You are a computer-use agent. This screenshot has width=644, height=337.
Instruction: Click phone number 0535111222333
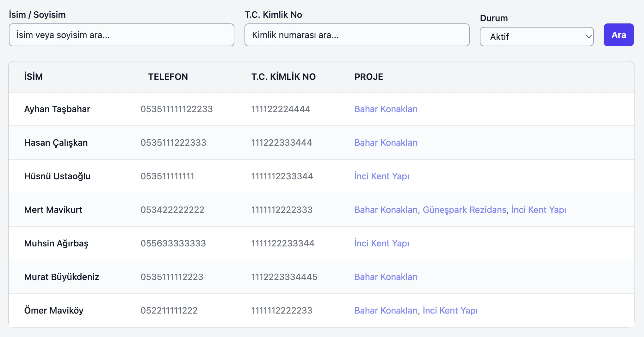[x=173, y=143]
